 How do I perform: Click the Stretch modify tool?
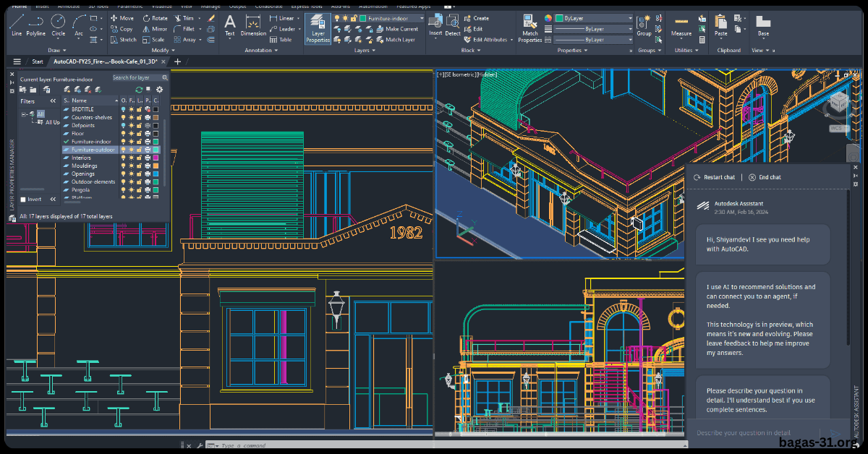click(x=122, y=40)
